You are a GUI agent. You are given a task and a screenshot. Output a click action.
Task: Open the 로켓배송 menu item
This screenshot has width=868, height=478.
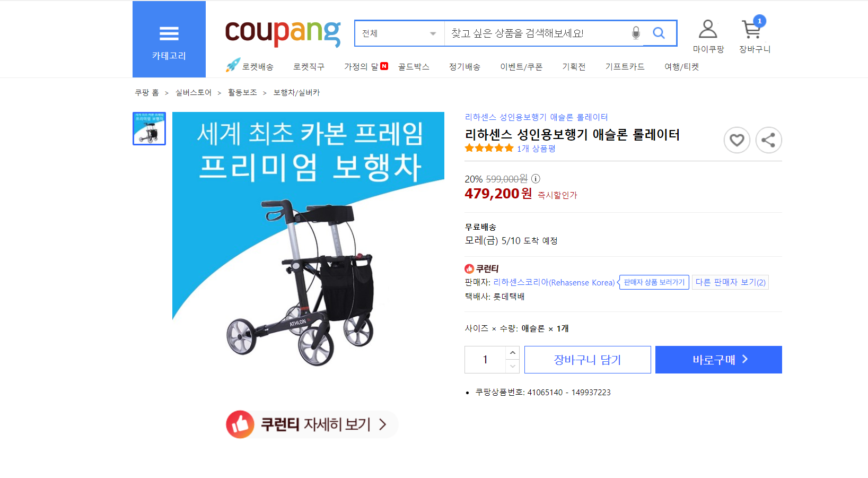pyautogui.click(x=250, y=66)
